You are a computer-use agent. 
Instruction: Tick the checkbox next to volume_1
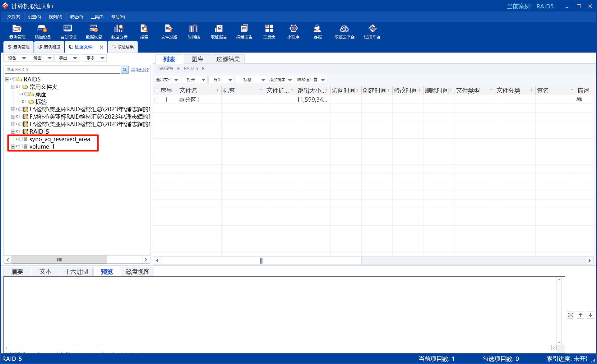pyautogui.click(x=21, y=146)
